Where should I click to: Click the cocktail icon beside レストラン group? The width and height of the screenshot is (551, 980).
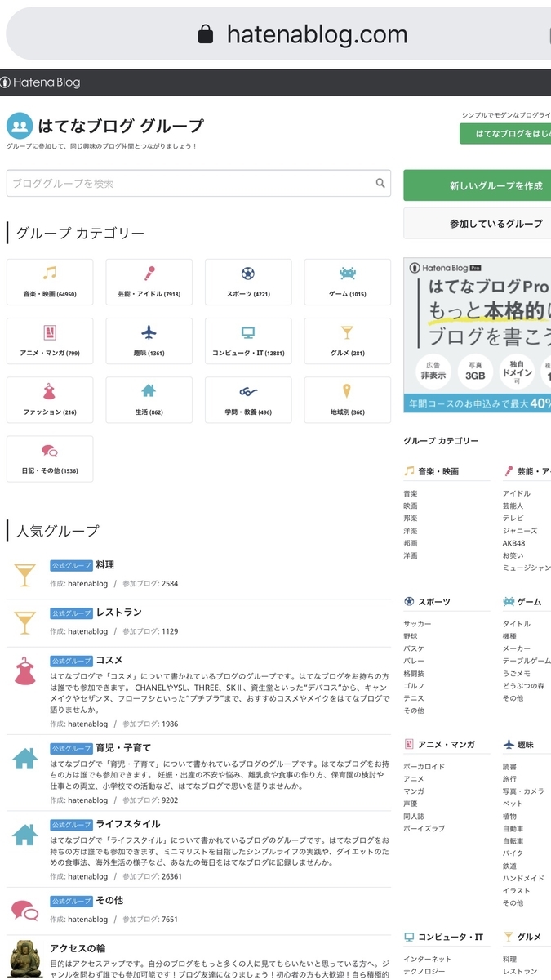point(24,622)
